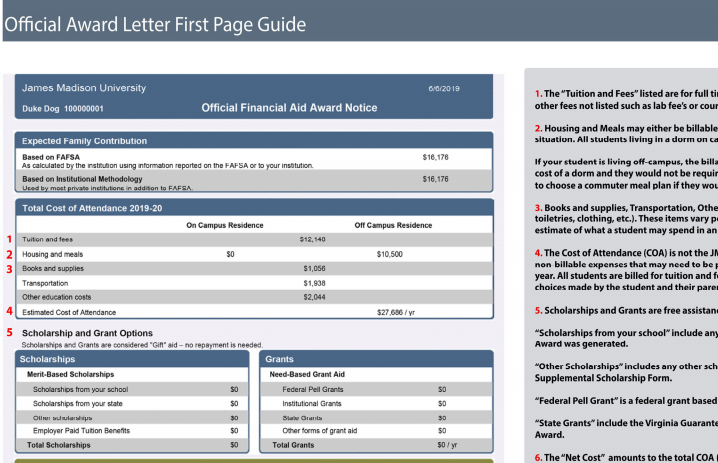Click the date 6/6/2019
Screen dimensions: 718x463
click(444, 88)
